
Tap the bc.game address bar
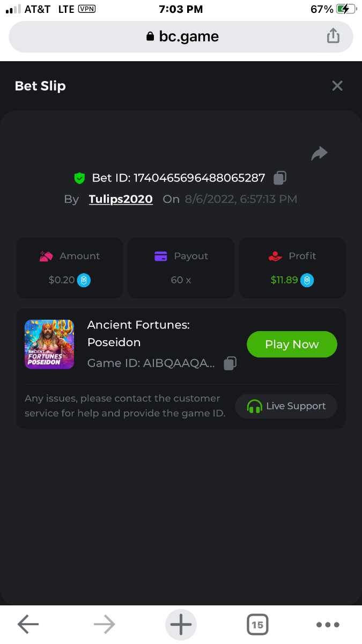181,36
